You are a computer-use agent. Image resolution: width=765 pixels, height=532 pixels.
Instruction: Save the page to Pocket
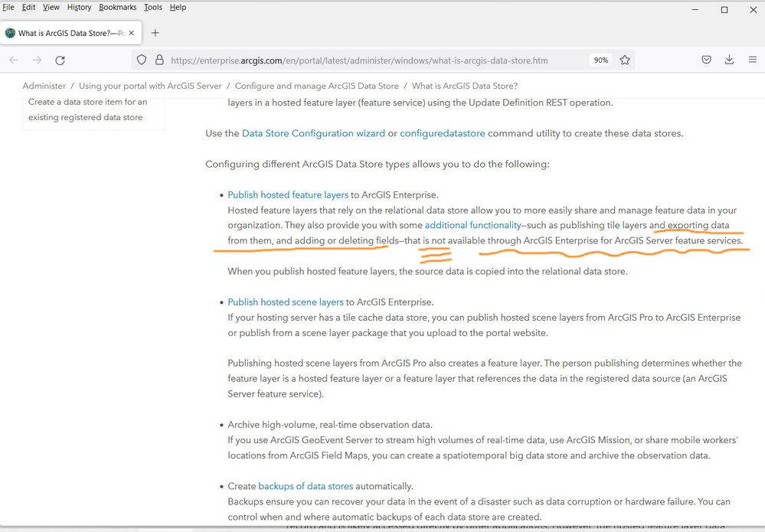[x=706, y=60]
